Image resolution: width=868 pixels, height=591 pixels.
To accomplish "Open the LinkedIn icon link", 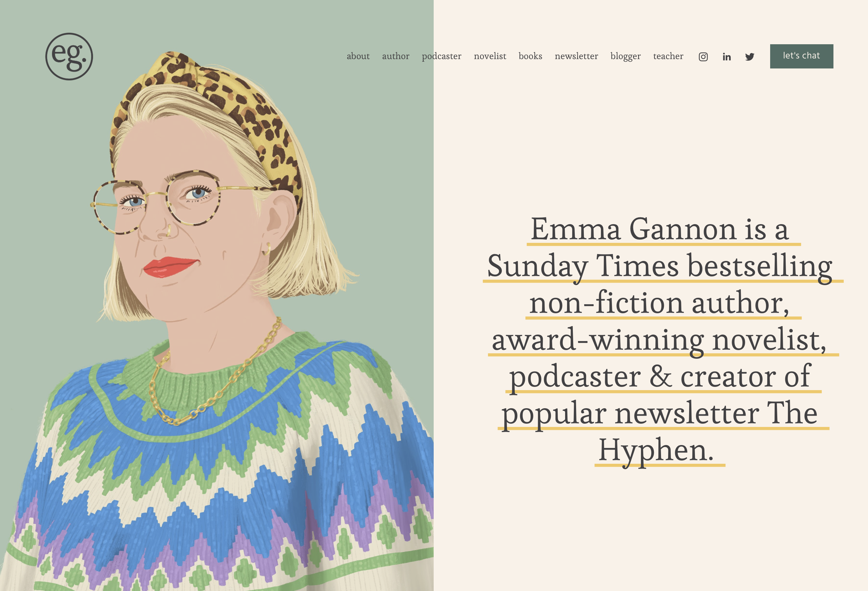I will (x=727, y=57).
